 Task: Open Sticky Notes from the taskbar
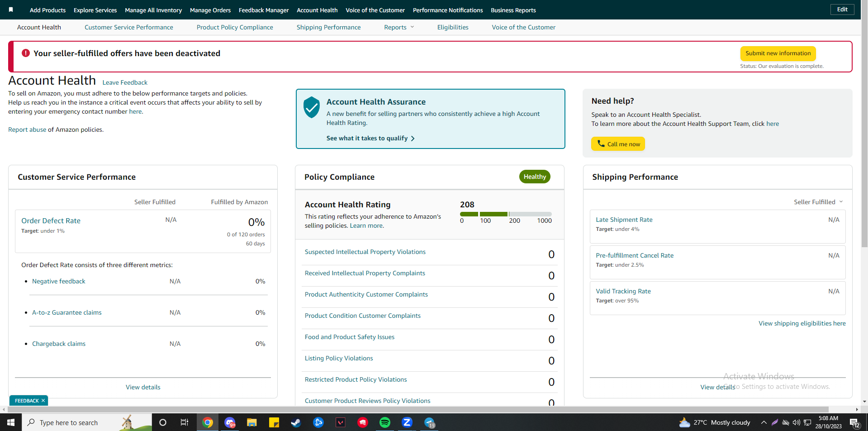pyautogui.click(x=274, y=422)
